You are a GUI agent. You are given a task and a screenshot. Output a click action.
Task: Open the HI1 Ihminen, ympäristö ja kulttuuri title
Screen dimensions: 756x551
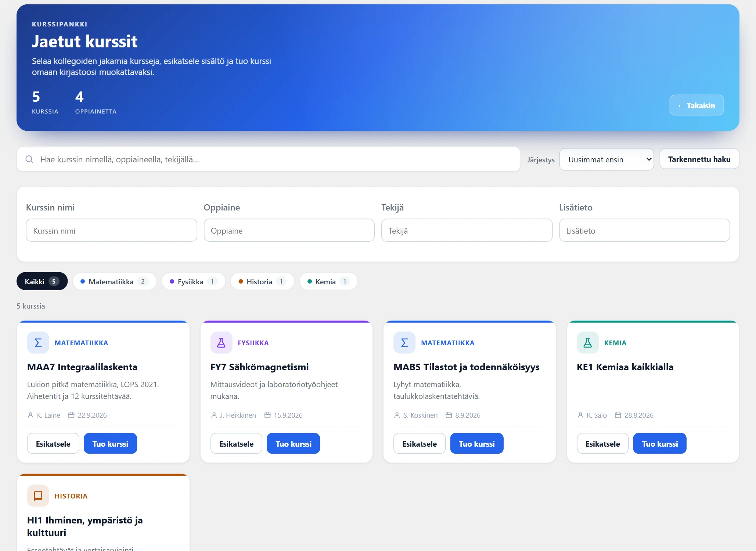tap(85, 526)
